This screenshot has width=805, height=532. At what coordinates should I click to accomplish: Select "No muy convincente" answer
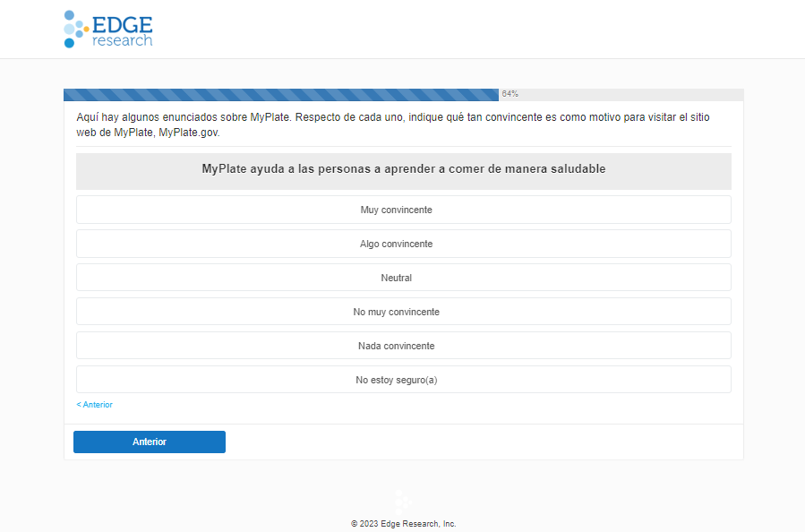click(404, 311)
